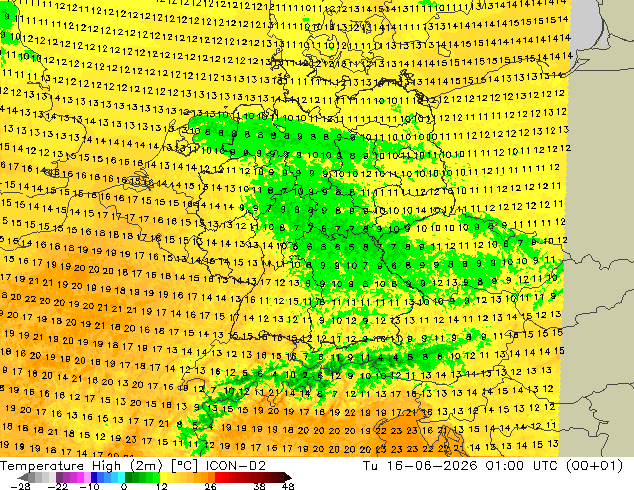Image resolution: width=634 pixels, height=490 pixels.
Task: Click the date text 'Tu 16-06-2026'
Action: pyautogui.click(x=420, y=466)
